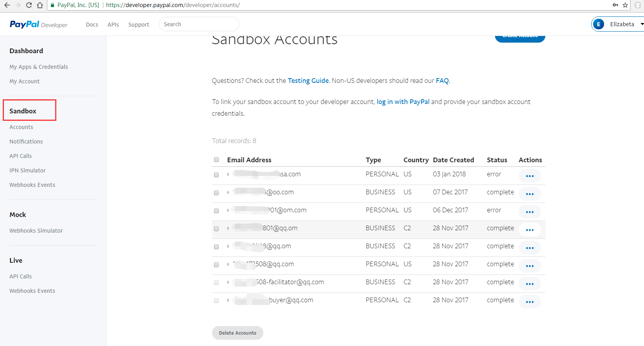Check the box for facilitator@qq.com account
Image resolution: width=644 pixels, height=346 pixels.
pyautogui.click(x=216, y=283)
